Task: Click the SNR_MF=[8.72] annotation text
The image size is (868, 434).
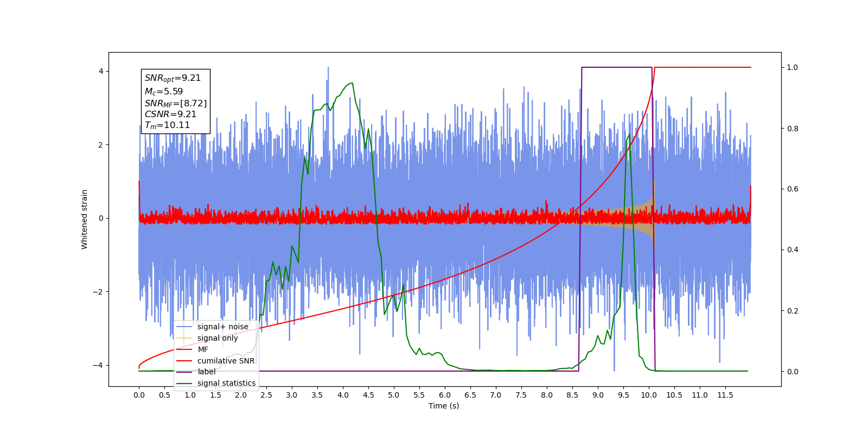Action: pyautogui.click(x=176, y=103)
